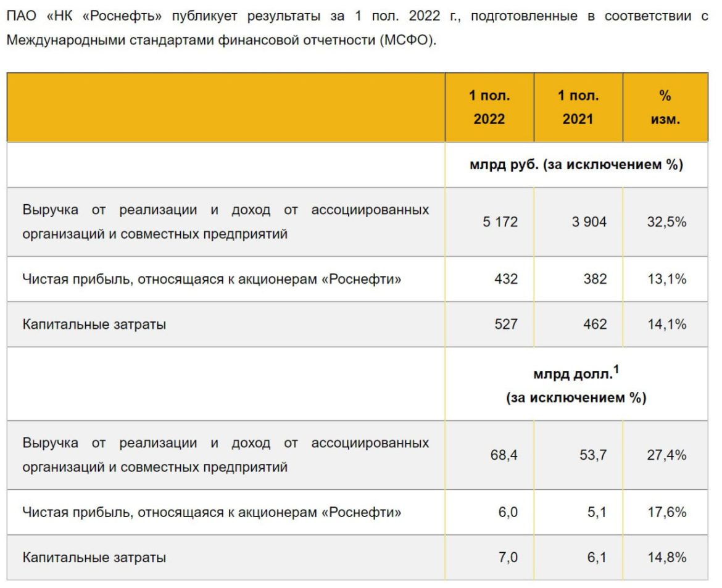
Task: Select the "млрд руб. (за исключением %)" subheader
Action: [x=576, y=165]
